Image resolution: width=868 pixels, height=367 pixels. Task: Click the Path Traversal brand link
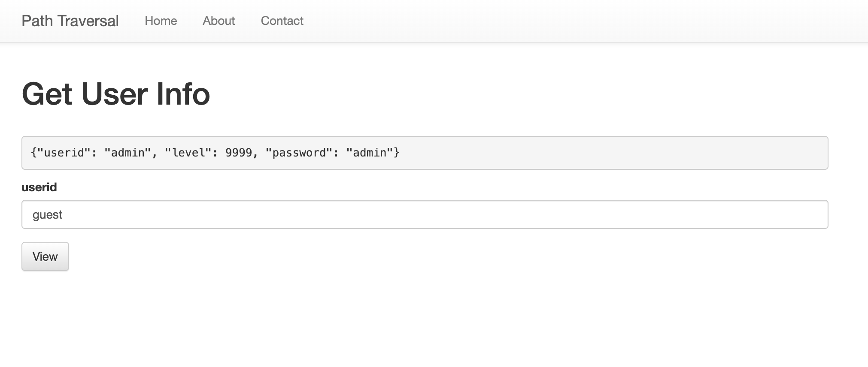tap(70, 21)
